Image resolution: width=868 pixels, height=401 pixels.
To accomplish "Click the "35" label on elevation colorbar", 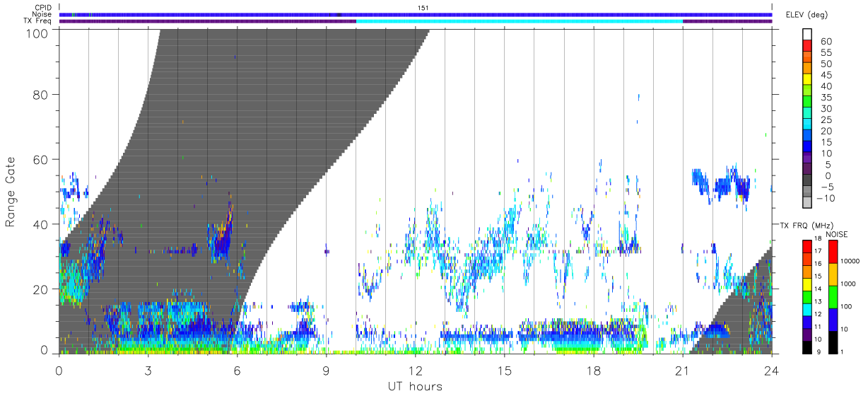I will pos(826,97).
